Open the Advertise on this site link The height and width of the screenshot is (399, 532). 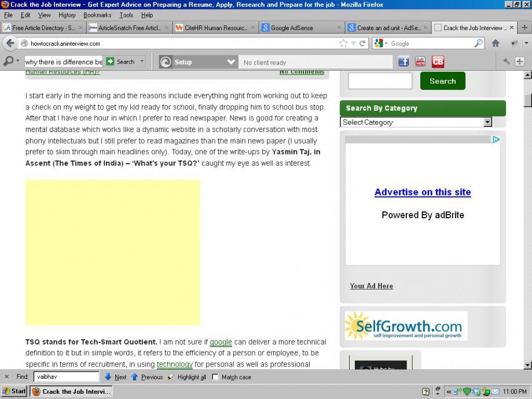click(x=423, y=192)
